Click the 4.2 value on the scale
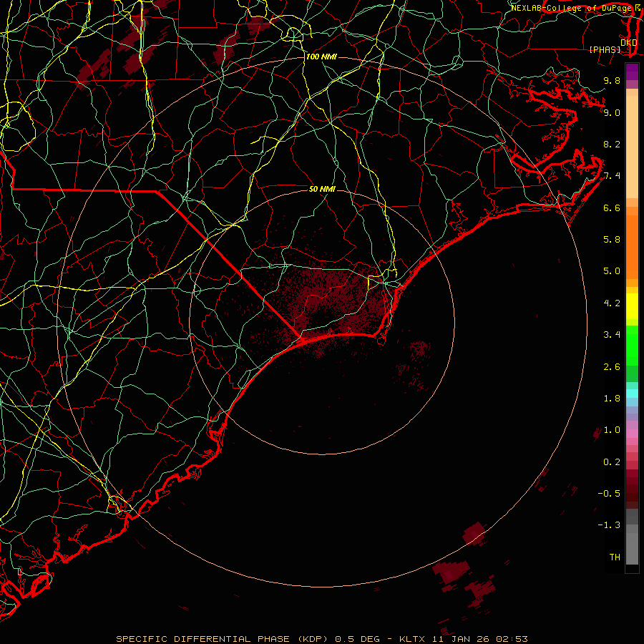The image size is (644, 644). pyautogui.click(x=612, y=303)
